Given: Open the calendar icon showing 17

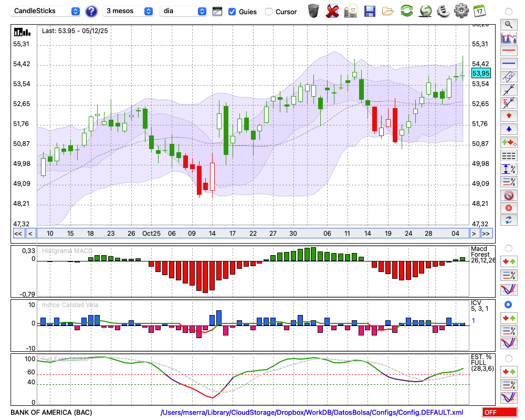Looking at the screenshot, I should coord(479,10).
